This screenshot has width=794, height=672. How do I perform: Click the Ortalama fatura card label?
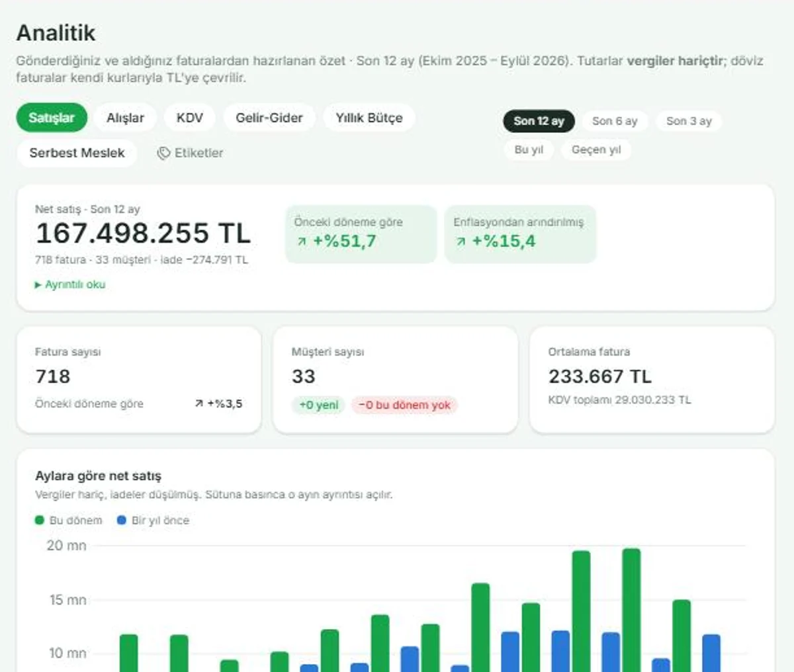click(x=589, y=352)
